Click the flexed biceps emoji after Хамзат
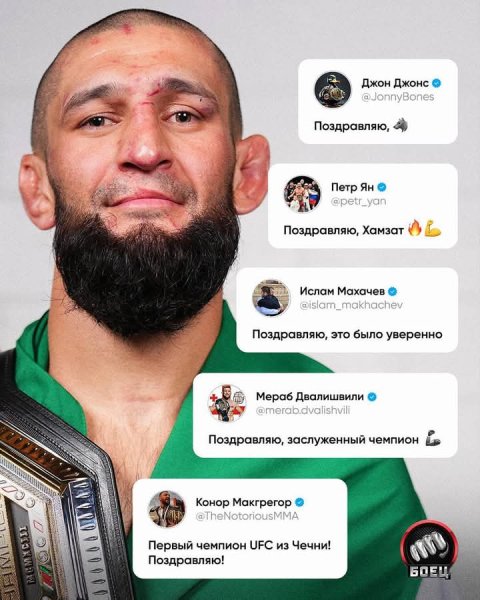The image size is (480, 600). 433,230
